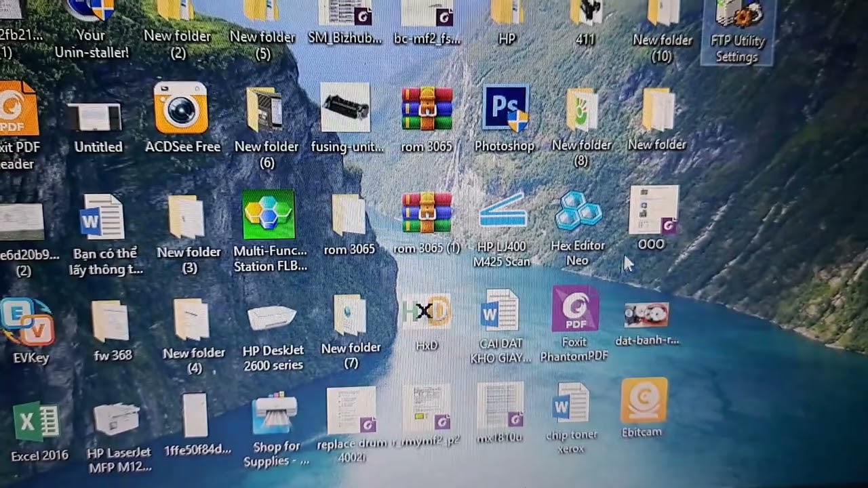Screen dimensions: 868x488
Task: Open HP LJ400 M425 Scan shortcut
Action: click(502, 211)
